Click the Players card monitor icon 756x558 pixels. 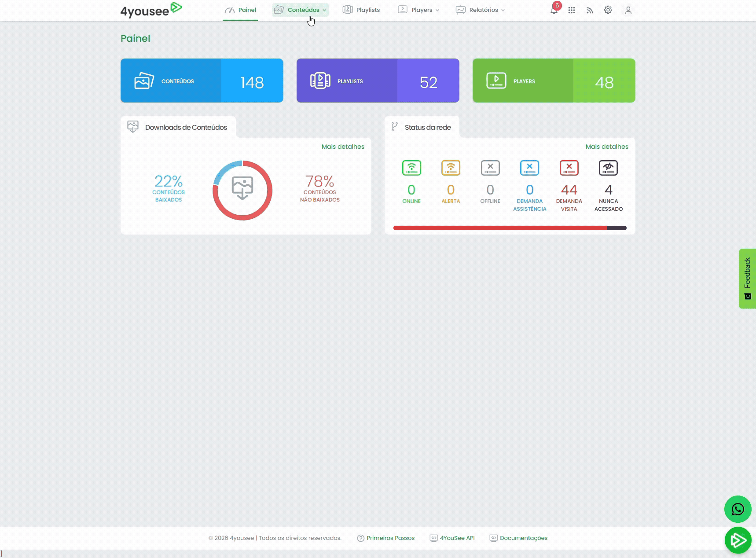tap(496, 81)
